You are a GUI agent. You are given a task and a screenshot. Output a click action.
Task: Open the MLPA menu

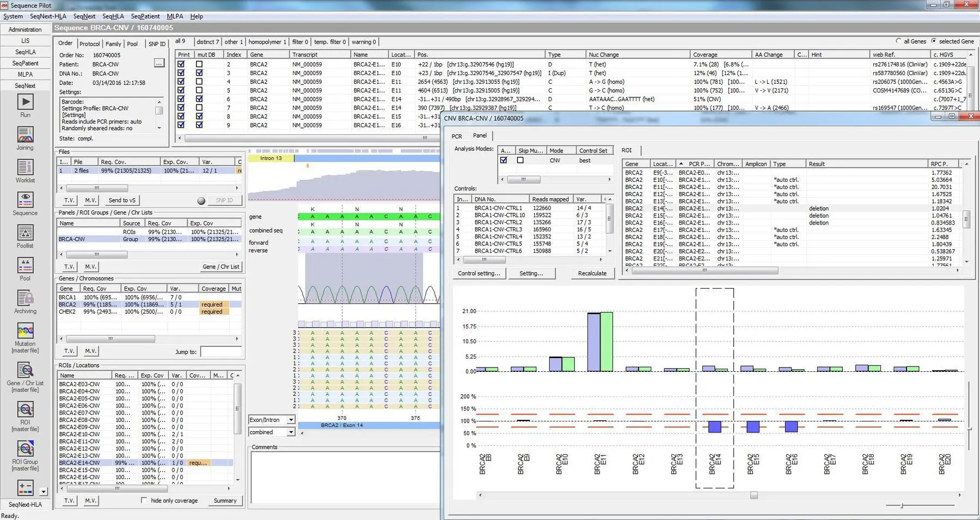(x=175, y=16)
